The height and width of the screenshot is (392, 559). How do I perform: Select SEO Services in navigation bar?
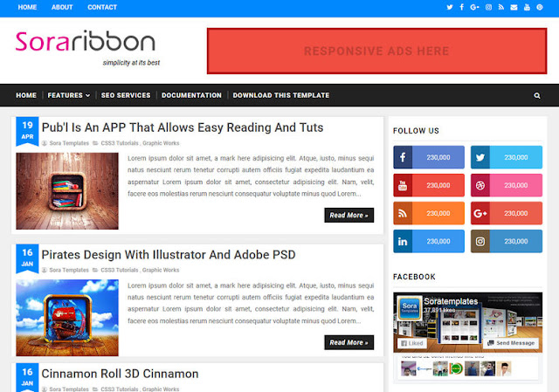point(126,95)
